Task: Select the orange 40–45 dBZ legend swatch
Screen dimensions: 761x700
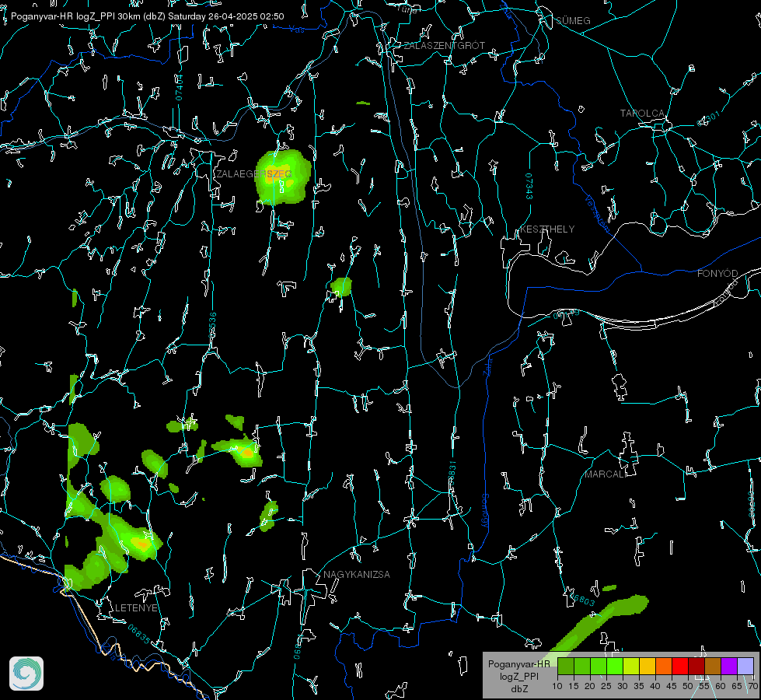Action: click(664, 666)
